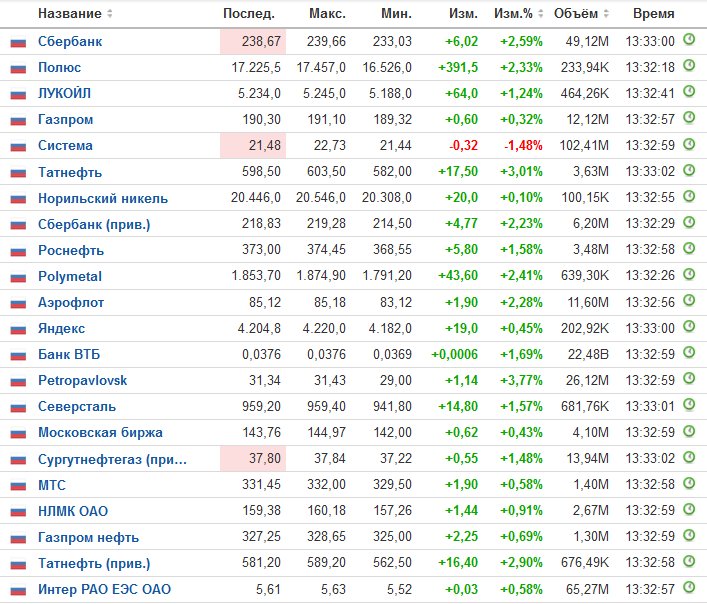Click the Russian flag icon beside Яндекс

click(18, 329)
